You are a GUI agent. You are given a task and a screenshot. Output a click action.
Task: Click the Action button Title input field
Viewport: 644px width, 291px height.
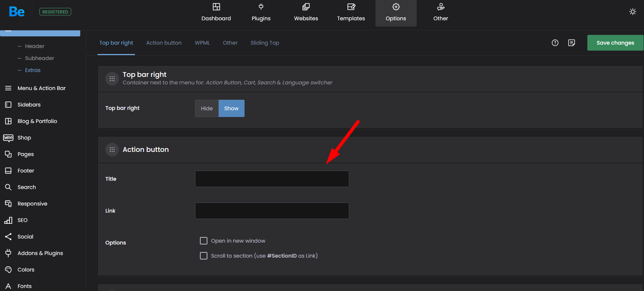272,179
